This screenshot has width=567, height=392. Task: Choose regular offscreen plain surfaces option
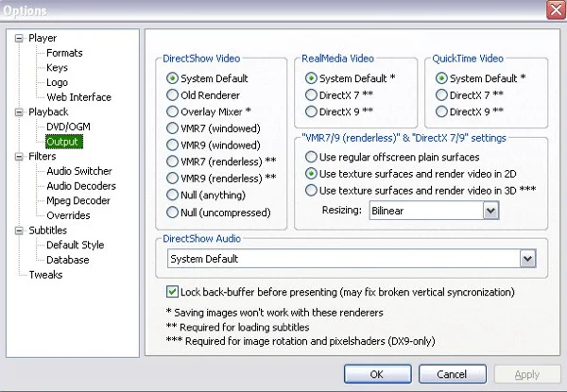(x=312, y=157)
